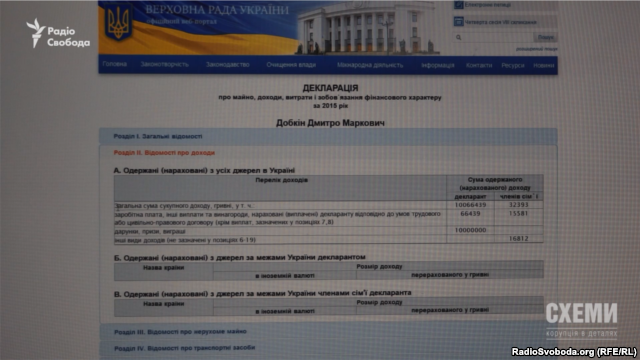
Task: Click the членів сім'ї column header
Action: [519, 196]
